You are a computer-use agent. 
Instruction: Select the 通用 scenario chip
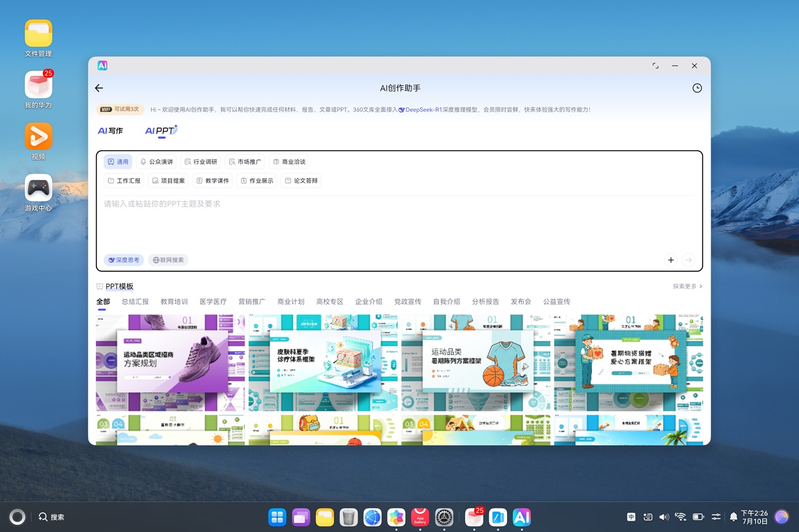pyautogui.click(x=118, y=162)
